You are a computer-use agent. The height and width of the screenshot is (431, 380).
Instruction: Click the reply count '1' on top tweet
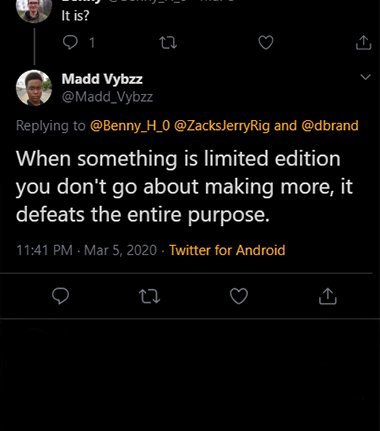92,43
